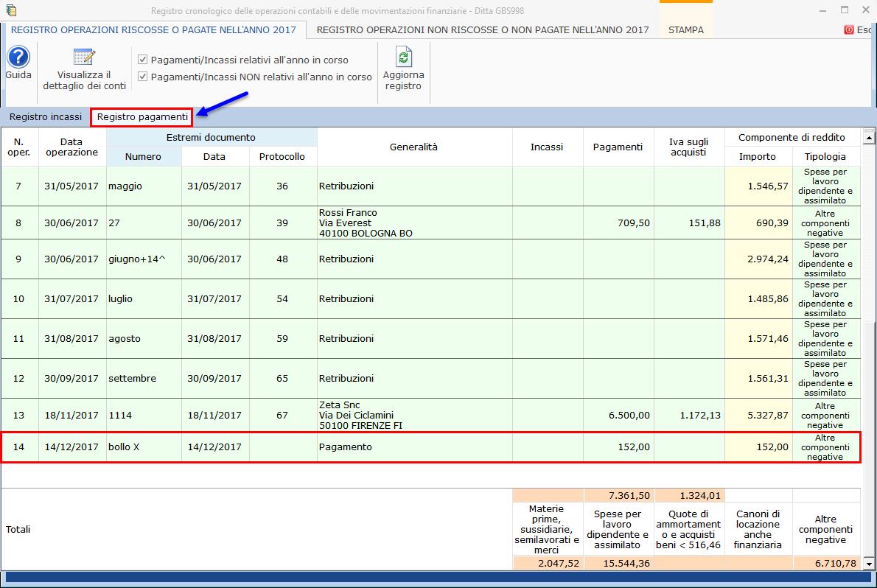The height and width of the screenshot is (588, 877).
Task: Select the 'settembre' document number cell
Action: coord(143,378)
